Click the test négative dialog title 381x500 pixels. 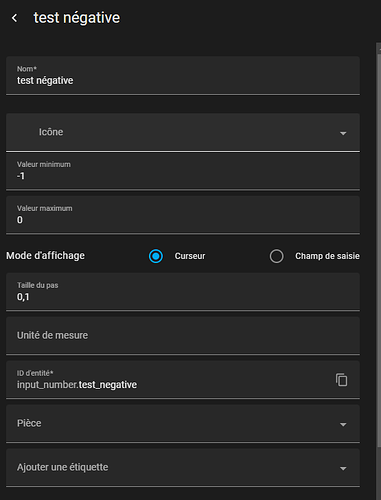pyautogui.click(x=77, y=18)
